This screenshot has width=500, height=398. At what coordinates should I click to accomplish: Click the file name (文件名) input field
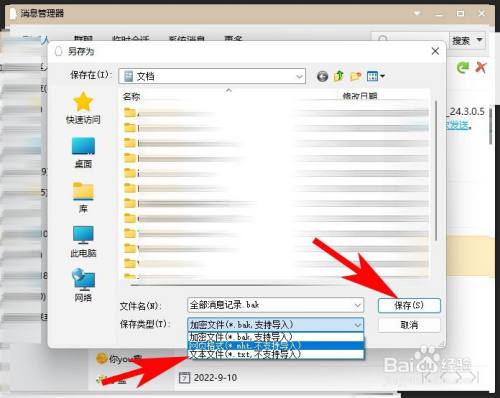275,305
